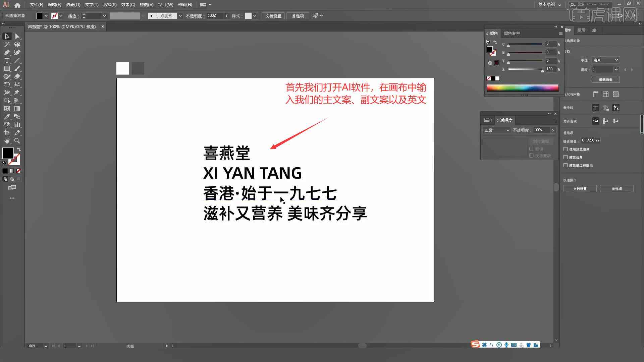Select the Selection tool (arrow)
This screenshot has height=362, width=644.
6,36
